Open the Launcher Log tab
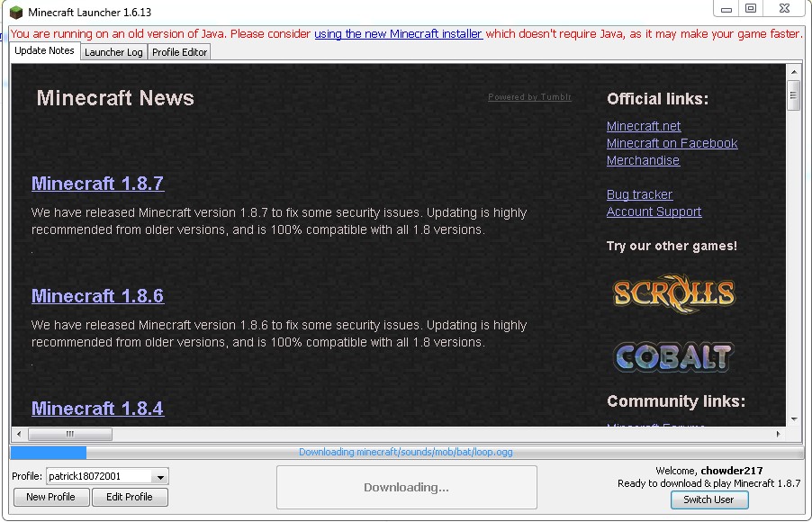This screenshot has height=522, width=812. pyautogui.click(x=113, y=52)
